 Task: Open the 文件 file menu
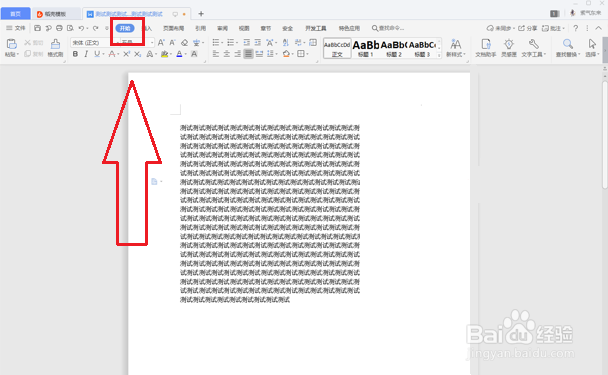[x=16, y=28]
